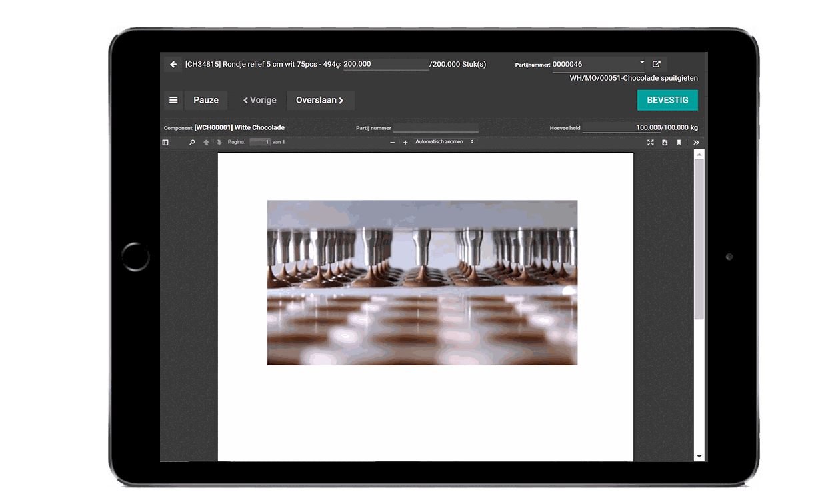The image size is (840, 504).
Task: Click the PDF vertical scrollbar thumb
Action: point(699,239)
